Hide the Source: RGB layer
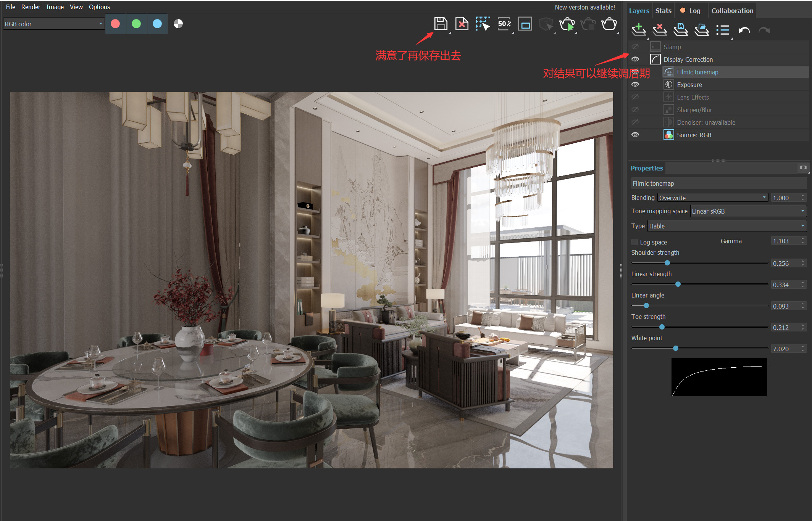This screenshot has height=521, width=812. (x=635, y=135)
